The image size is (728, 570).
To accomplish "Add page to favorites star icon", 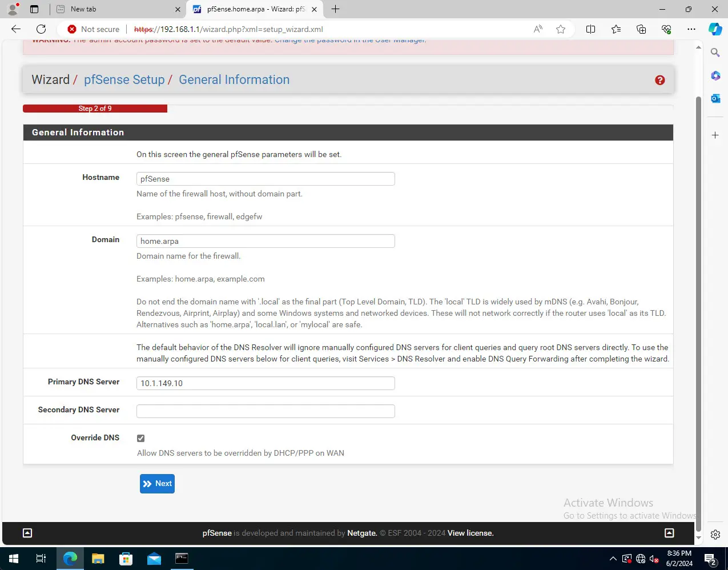I will [x=561, y=29].
